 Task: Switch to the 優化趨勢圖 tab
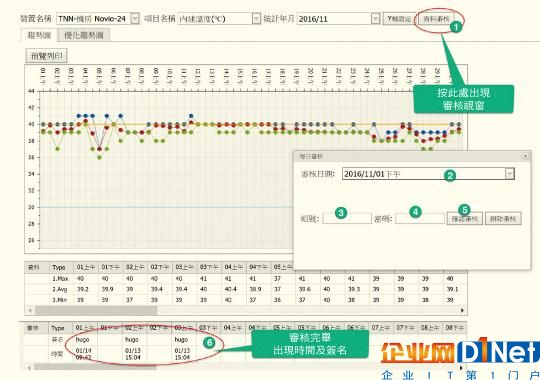[84, 35]
